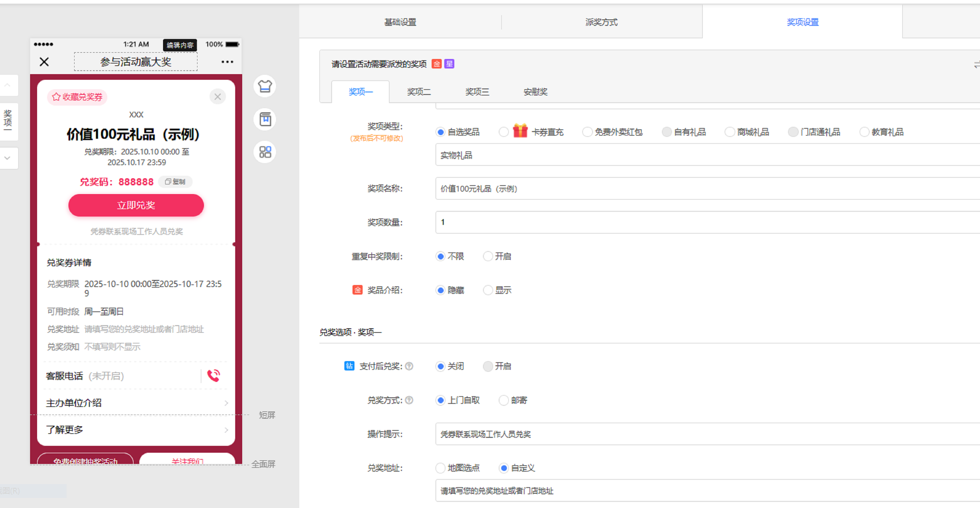Click the 复制 code button
The height and width of the screenshot is (508, 980).
pos(175,182)
